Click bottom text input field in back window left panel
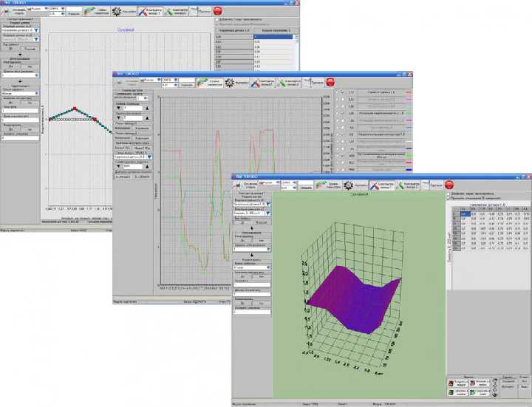The image size is (532, 407). (20, 138)
